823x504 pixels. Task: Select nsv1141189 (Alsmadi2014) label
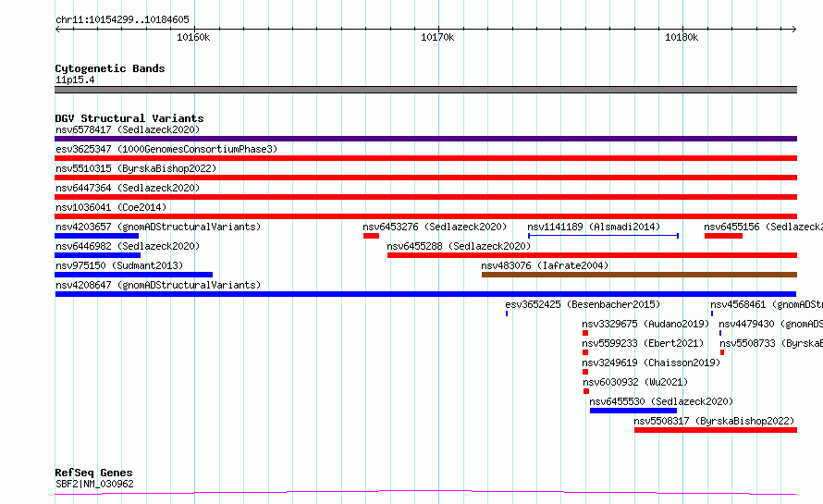[594, 227]
